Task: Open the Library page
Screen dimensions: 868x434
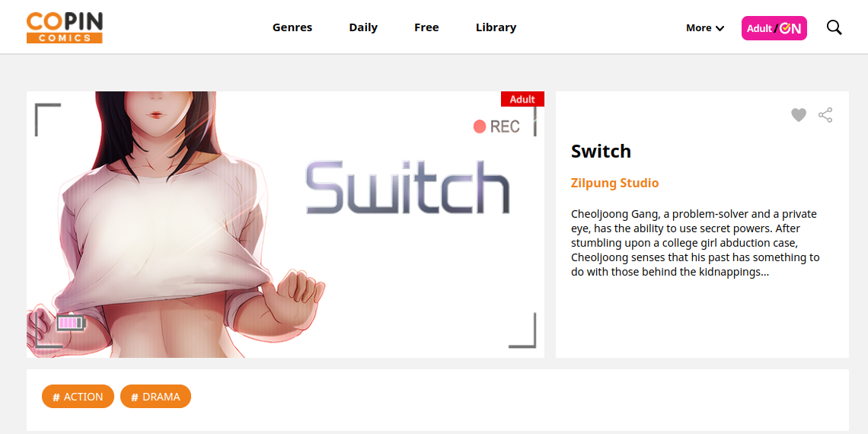Action: coord(496,27)
